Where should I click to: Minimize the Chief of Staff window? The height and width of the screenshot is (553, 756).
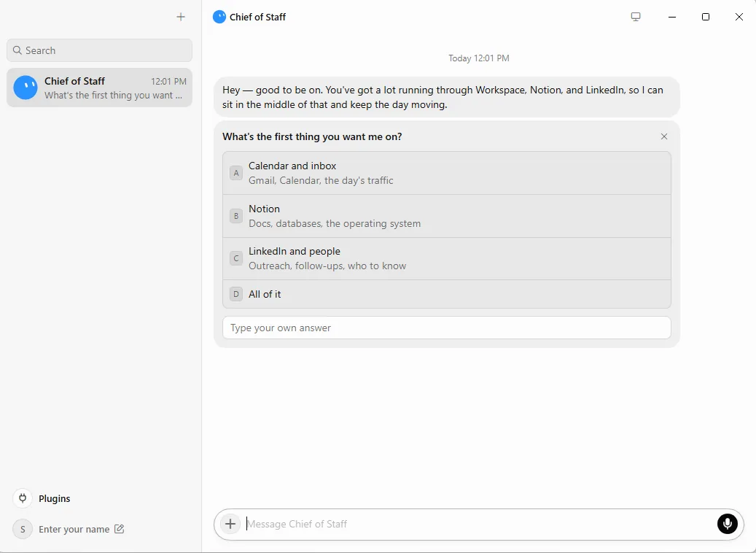tap(672, 17)
